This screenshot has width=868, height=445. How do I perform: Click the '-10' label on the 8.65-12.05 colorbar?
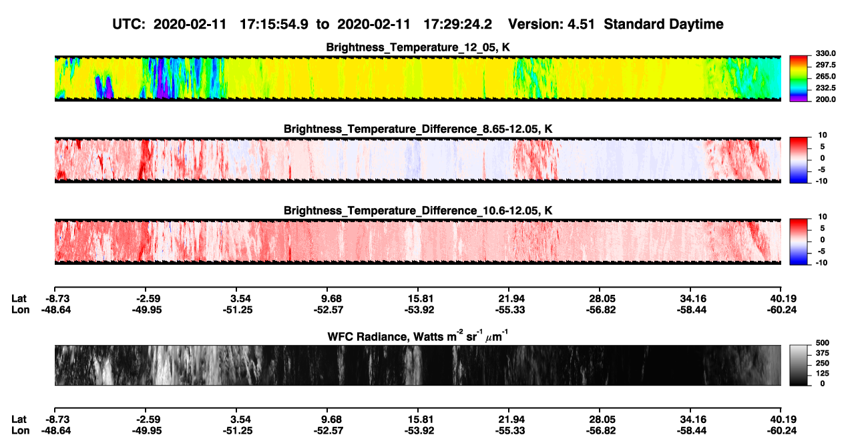click(821, 181)
